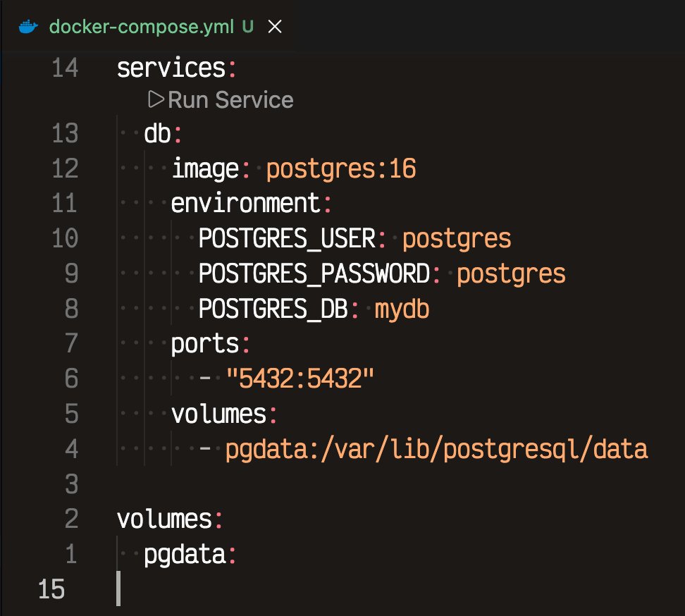Image resolution: width=685 pixels, height=616 pixels.
Task: Click the git untracked 'U' status badge
Action: click(x=247, y=27)
